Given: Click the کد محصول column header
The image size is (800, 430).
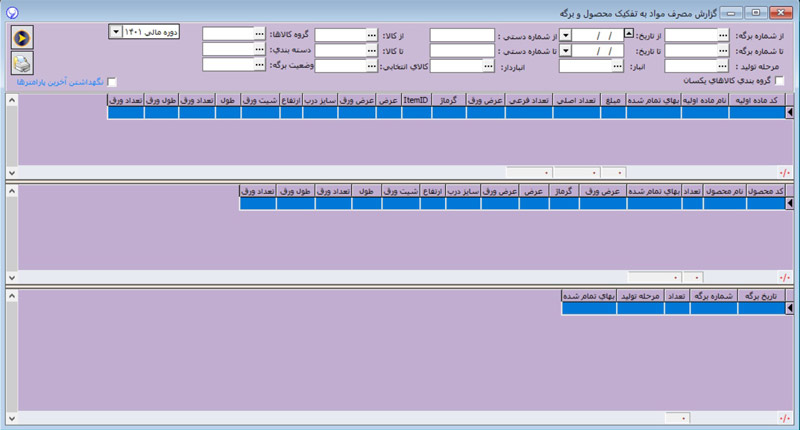Looking at the screenshot, I should click(765, 190).
